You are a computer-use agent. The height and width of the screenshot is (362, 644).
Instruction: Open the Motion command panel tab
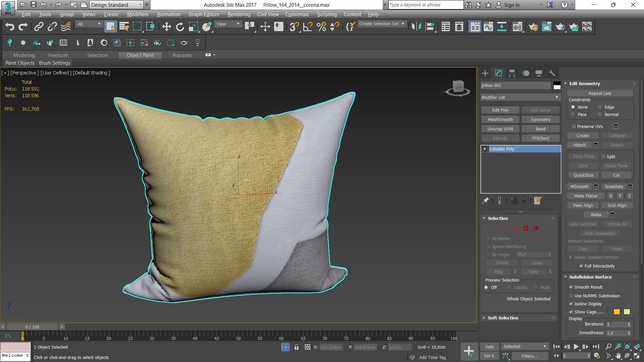pos(525,73)
